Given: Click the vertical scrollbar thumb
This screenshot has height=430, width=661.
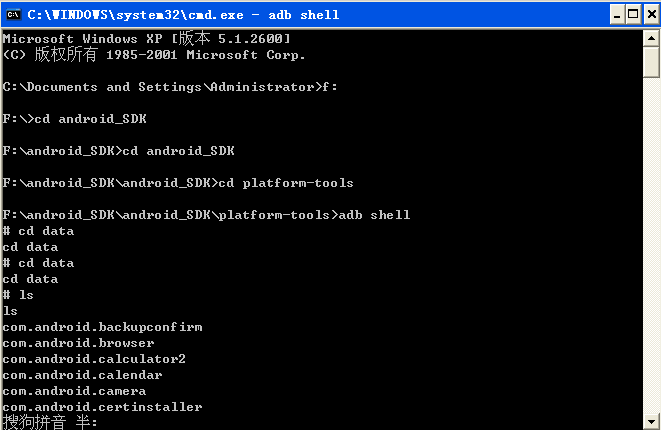Looking at the screenshot, I should (x=651, y=62).
